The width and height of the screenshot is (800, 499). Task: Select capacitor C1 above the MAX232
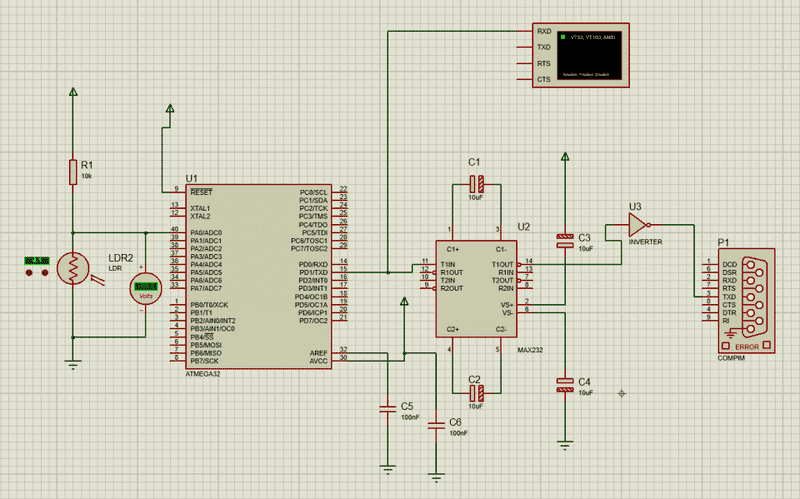tap(476, 184)
